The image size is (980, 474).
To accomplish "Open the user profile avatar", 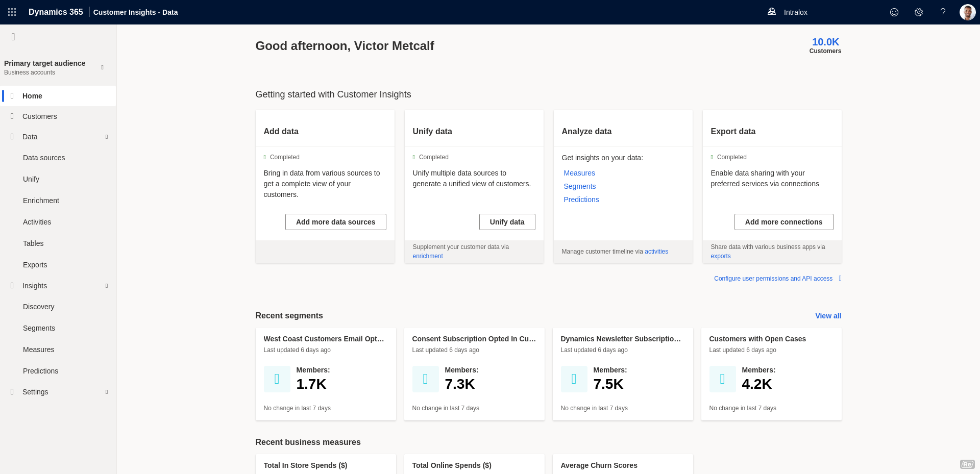I will (x=967, y=12).
